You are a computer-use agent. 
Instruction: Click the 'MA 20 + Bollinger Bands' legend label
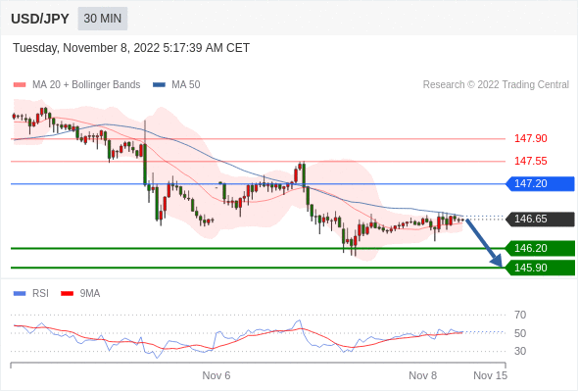tap(86, 85)
